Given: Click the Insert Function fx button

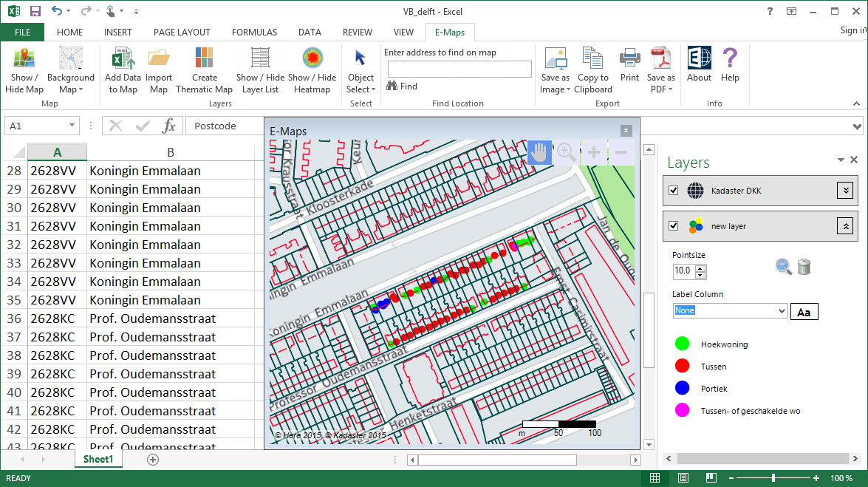Looking at the screenshot, I should [x=169, y=126].
